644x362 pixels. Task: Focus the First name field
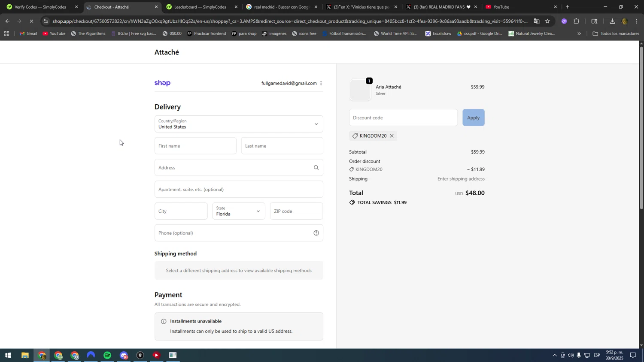(195, 146)
